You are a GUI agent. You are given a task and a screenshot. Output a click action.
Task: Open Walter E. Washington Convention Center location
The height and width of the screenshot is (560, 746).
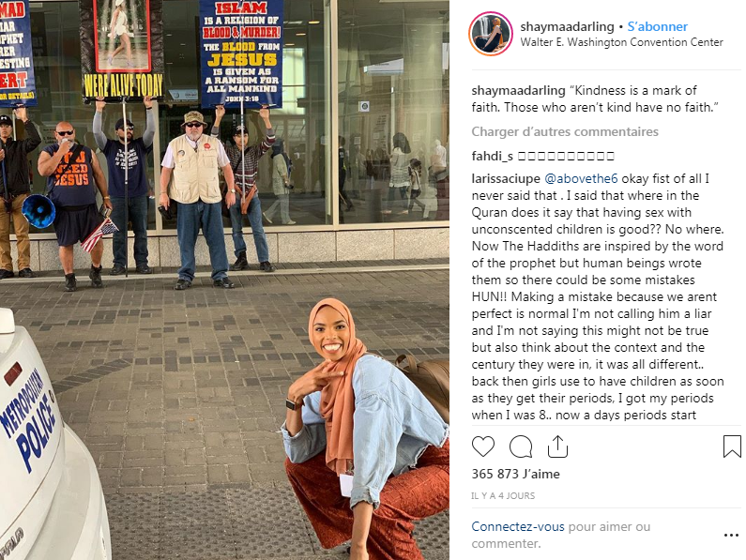click(621, 42)
